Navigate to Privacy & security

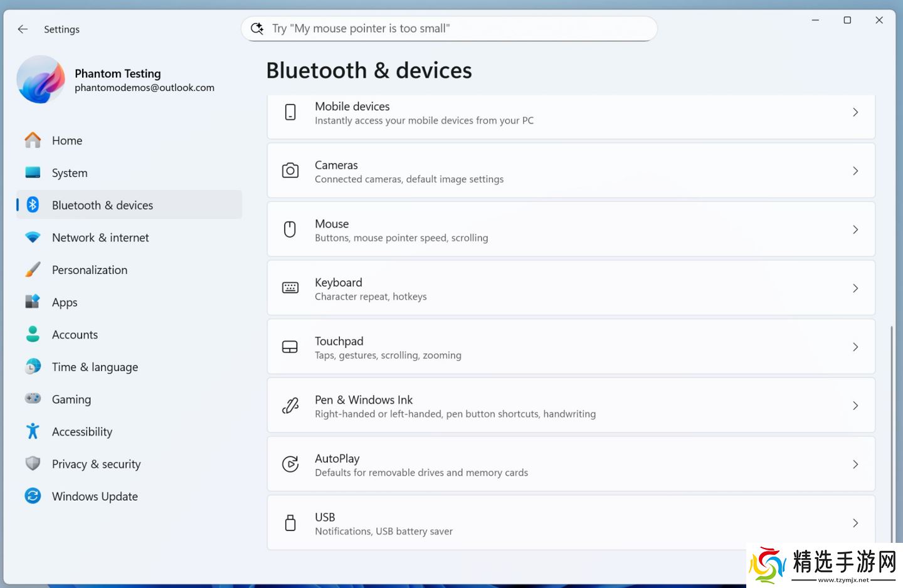click(x=96, y=464)
